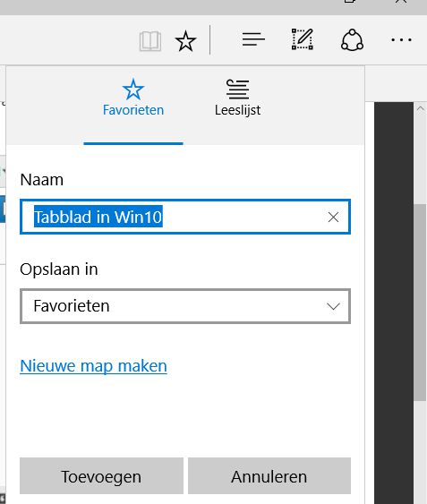Screen dimensions: 427x504
Task: Expand the Opslaan in dropdown
Action: click(185, 306)
